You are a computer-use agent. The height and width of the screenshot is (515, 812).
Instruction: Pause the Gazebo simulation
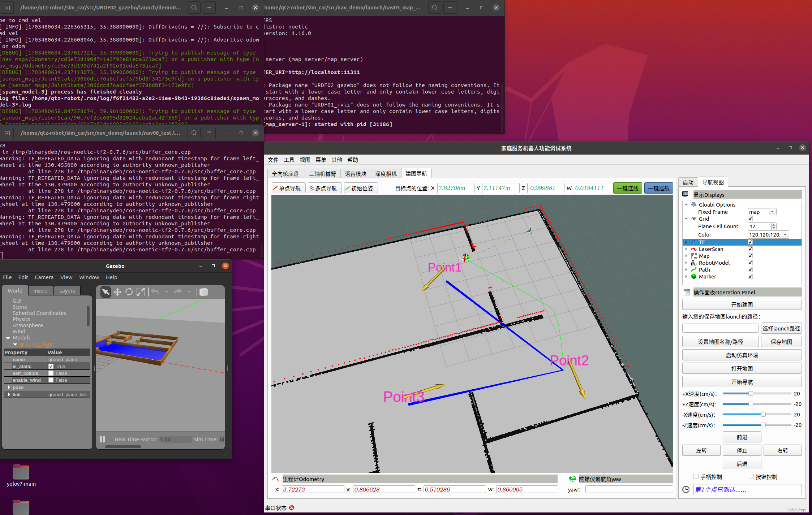[x=102, y=439]
